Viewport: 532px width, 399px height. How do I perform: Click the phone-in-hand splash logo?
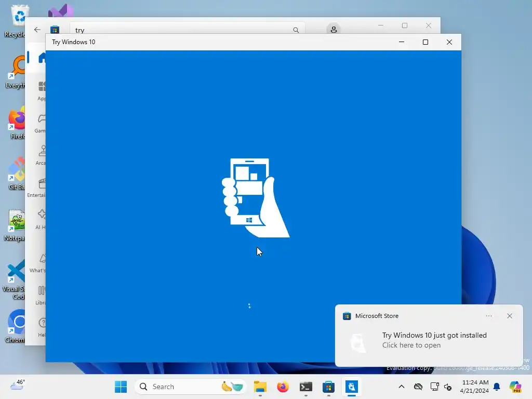(x=256, y=198)
